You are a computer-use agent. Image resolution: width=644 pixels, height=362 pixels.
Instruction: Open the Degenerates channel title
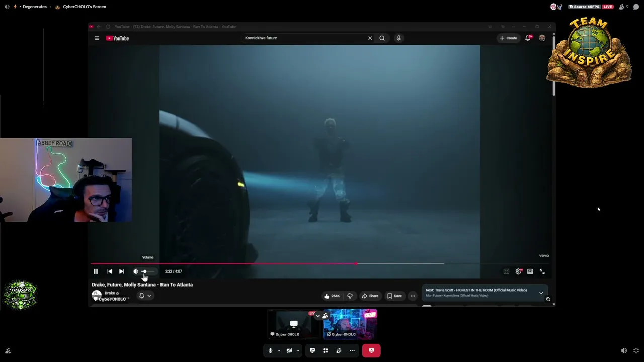pos(35,7)
